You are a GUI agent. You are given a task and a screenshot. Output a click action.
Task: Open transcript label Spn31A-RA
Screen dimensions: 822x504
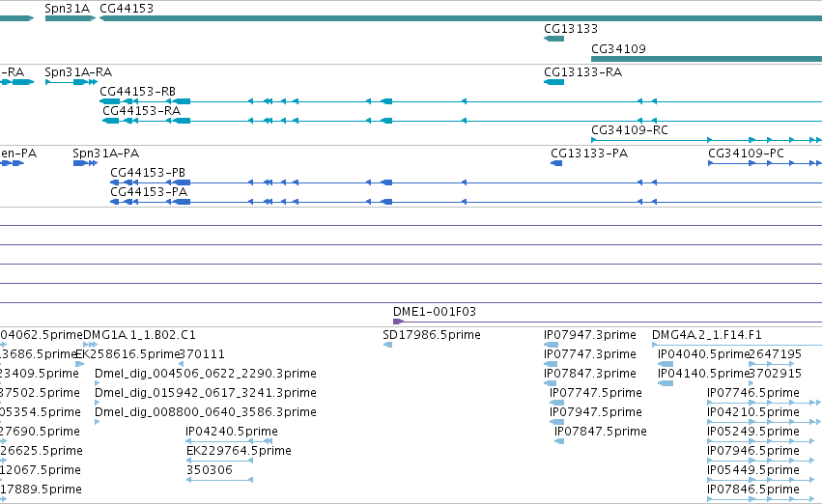coord(78,72)
